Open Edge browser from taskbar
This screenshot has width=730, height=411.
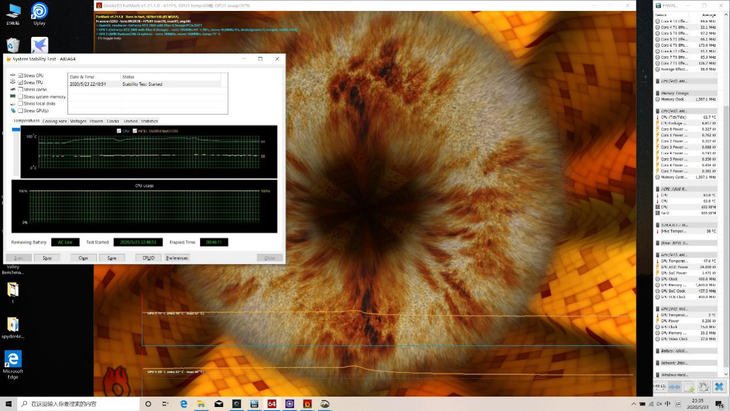[185, 404]
